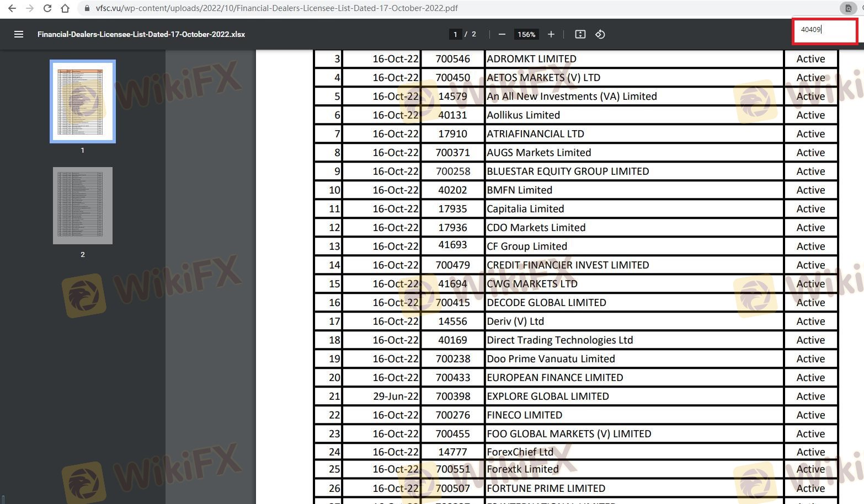Image resolution: width=864 pixels, height=504 pixels.
Task: Open page 2 thumbnail
Action: pyautogui.click(x=83, y=205)
